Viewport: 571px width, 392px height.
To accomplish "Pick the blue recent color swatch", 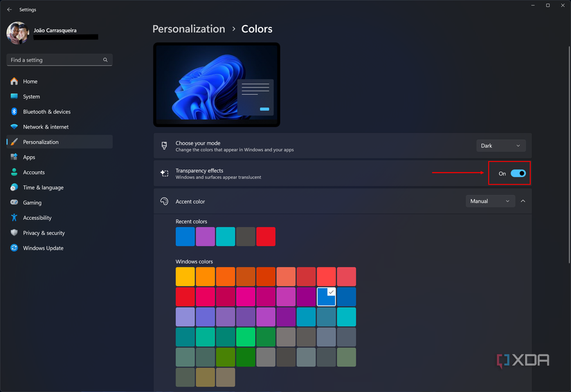I will tap(185, 236).
